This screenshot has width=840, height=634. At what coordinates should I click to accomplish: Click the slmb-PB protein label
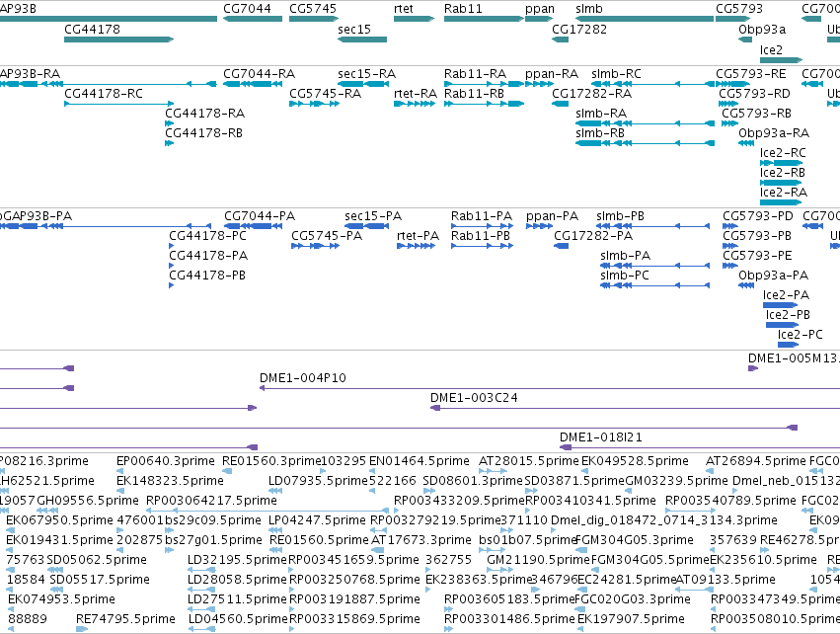pos(620,216)
